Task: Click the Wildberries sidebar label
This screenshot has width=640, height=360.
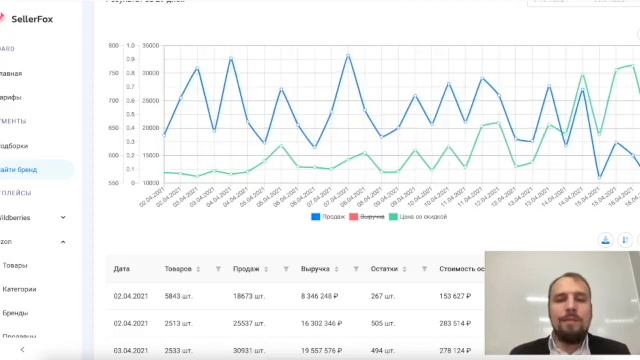Action: [15, 218]
